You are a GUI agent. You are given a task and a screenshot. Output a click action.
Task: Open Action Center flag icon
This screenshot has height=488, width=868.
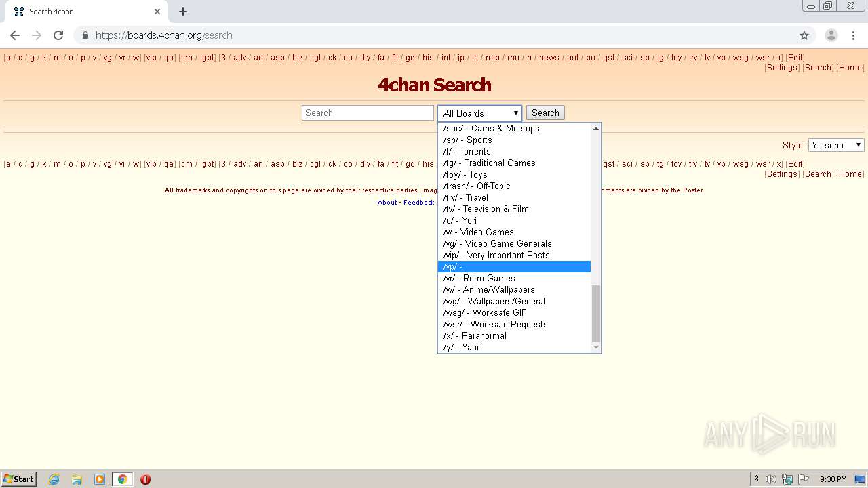pyautogui.click(x=804, y=479)
